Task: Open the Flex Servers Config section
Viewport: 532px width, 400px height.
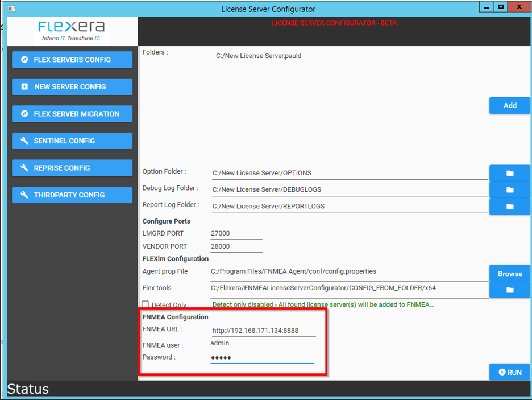Action: coord(72,60)
